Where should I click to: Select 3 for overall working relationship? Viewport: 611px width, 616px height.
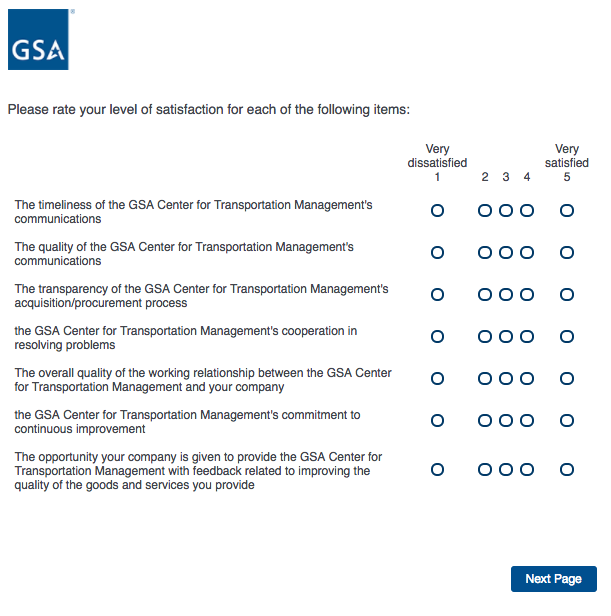tap(506, 379)
